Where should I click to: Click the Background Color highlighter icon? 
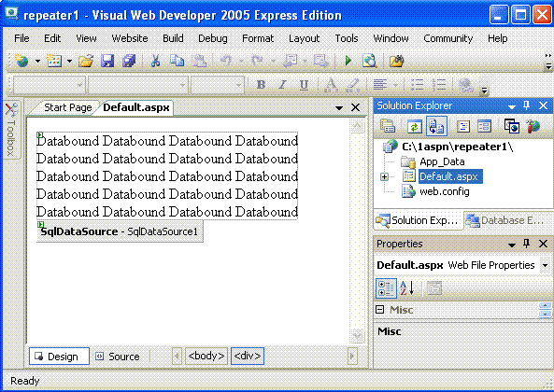352,85
